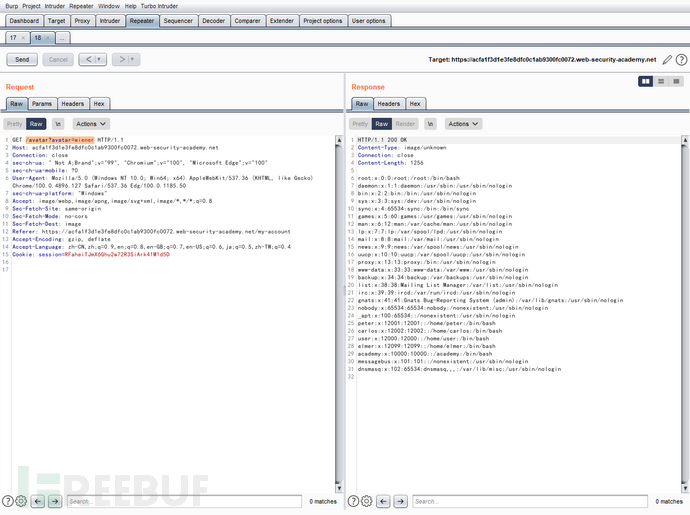
Task: Switch to side-by-side split layout
Action: [x=646, y=81]
